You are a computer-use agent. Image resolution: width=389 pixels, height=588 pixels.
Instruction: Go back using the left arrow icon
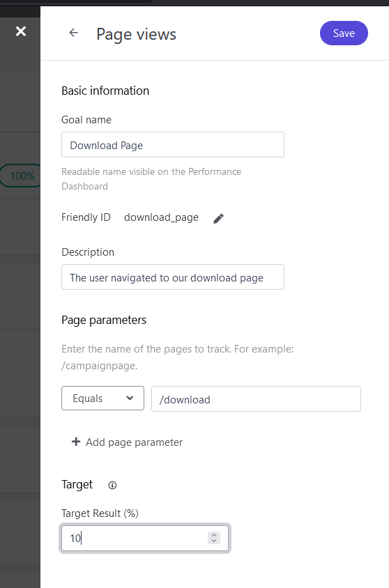tap(74, 33)
